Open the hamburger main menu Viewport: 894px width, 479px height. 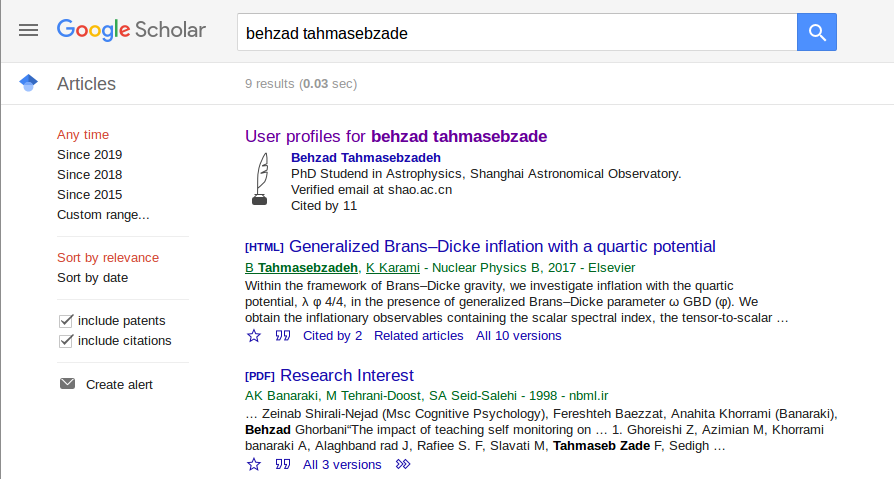(x=29, y=30)
